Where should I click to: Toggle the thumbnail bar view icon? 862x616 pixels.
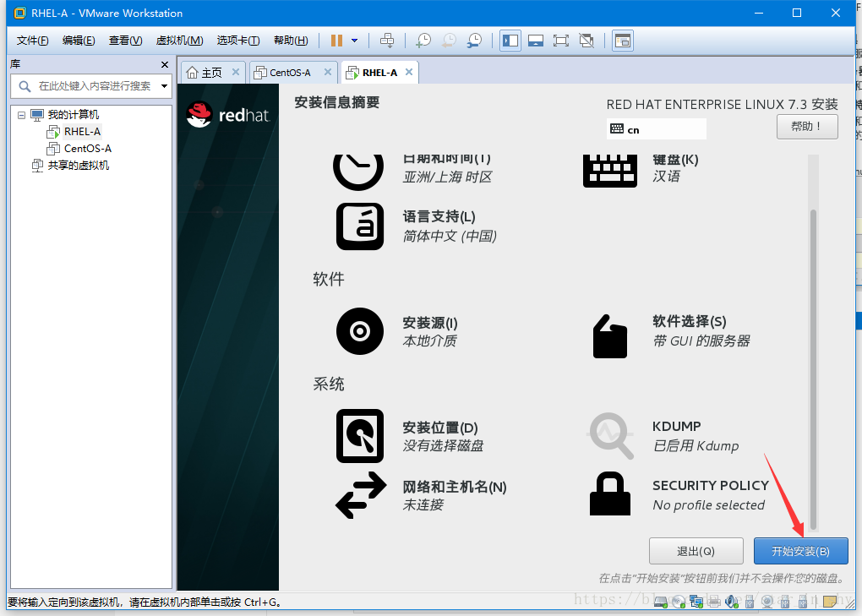pyautogui.click(x=536, y=41)
